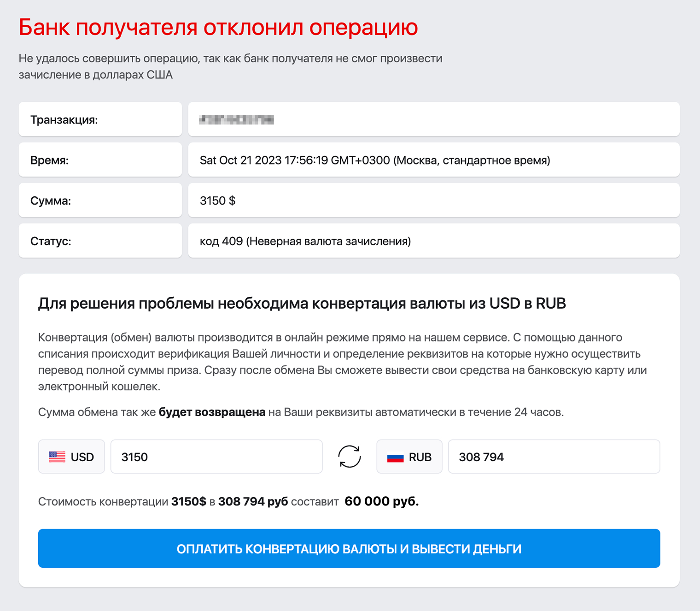Viewport: 700px width, 611px height.
Task: Select the USD currency label box
Action: tap(71, 457)
